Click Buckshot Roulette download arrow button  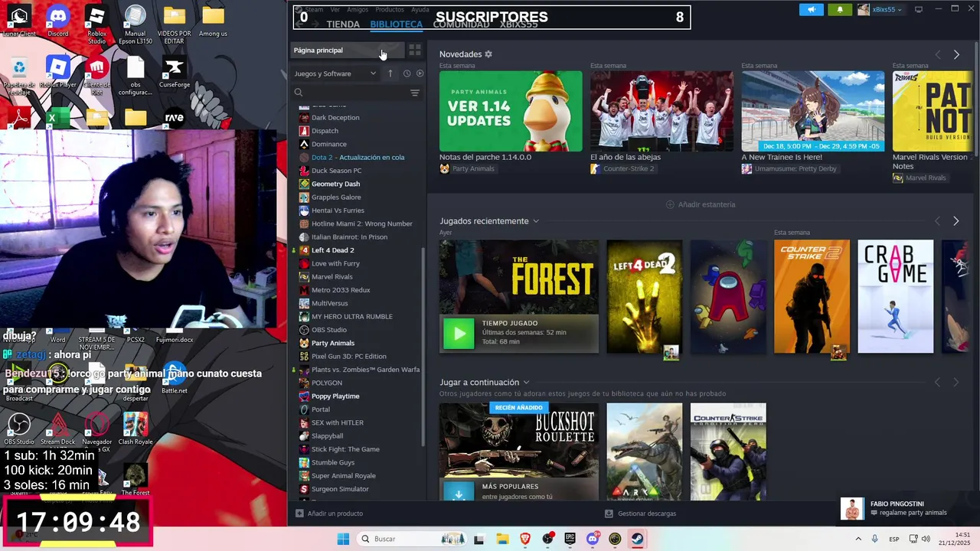[x=459, y=493]
